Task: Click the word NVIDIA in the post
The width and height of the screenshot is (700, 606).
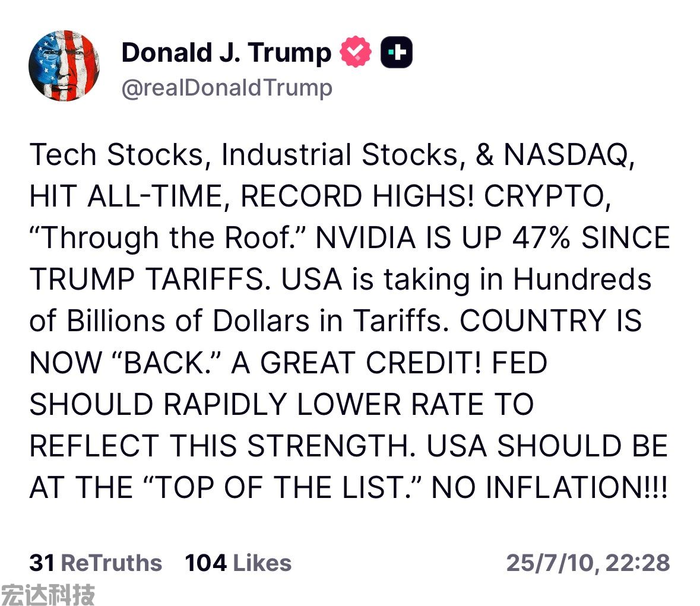Action: click(x=366, y=237)
